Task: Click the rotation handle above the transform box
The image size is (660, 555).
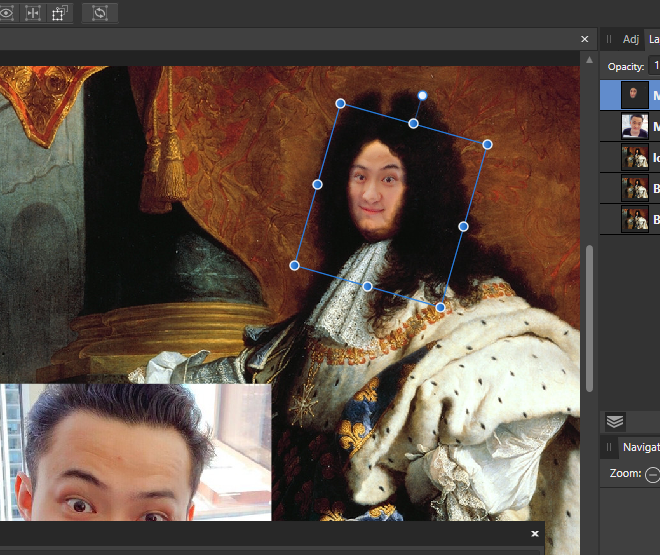Action: [x=422, y=96]
